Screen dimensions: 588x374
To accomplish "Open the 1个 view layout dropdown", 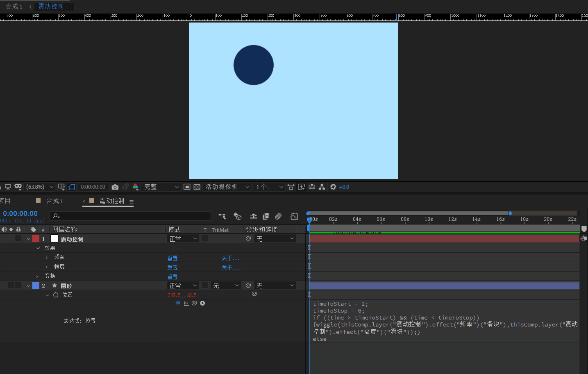I will coord(269,187).
